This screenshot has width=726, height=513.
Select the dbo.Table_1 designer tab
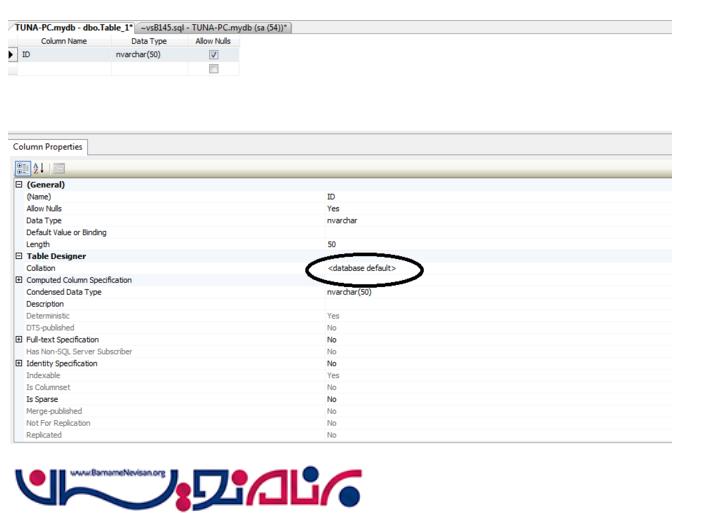(x=73, y=28)
